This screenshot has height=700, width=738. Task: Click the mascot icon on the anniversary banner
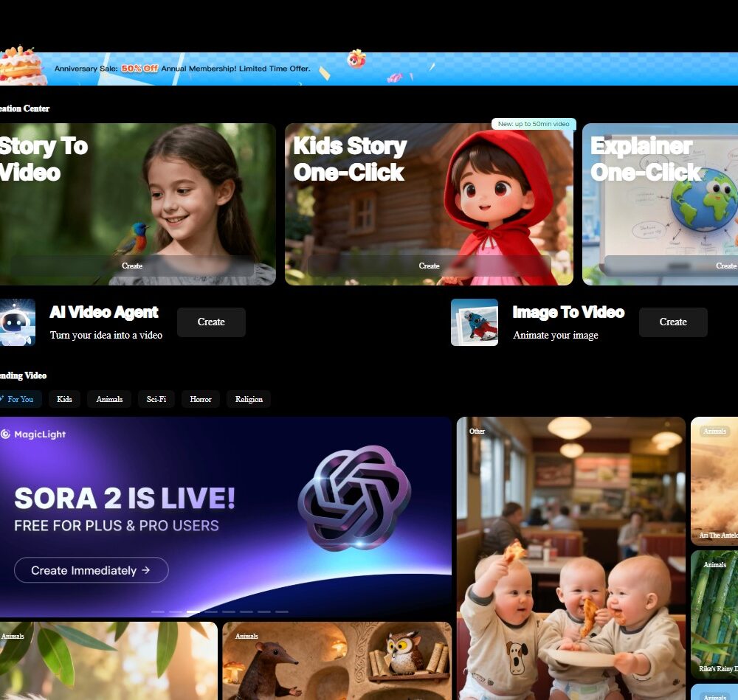[356, 59]
